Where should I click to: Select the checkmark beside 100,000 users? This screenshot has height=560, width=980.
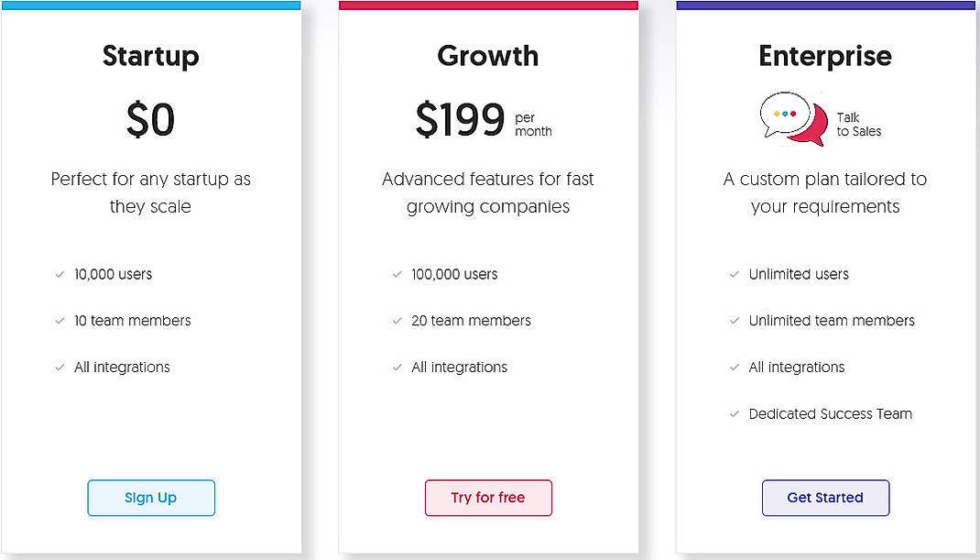point(396,274)
